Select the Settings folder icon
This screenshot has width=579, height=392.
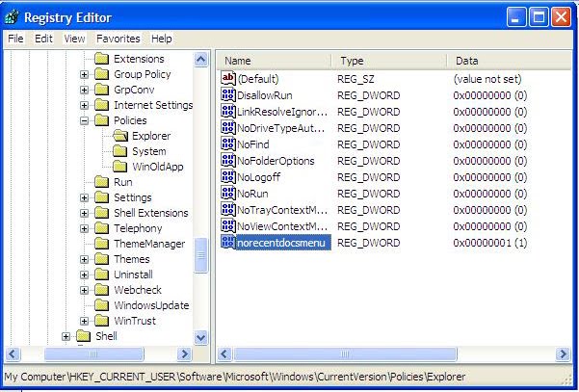(101, 197)
